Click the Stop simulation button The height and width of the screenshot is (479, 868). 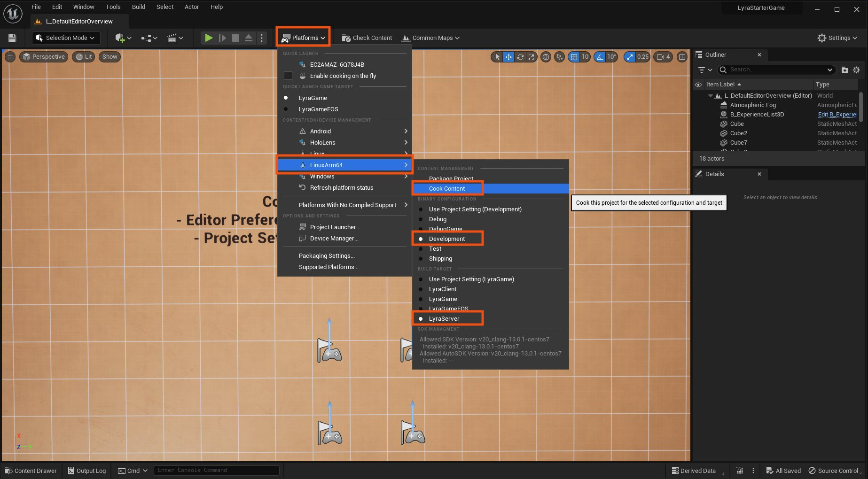coord(235,38)
